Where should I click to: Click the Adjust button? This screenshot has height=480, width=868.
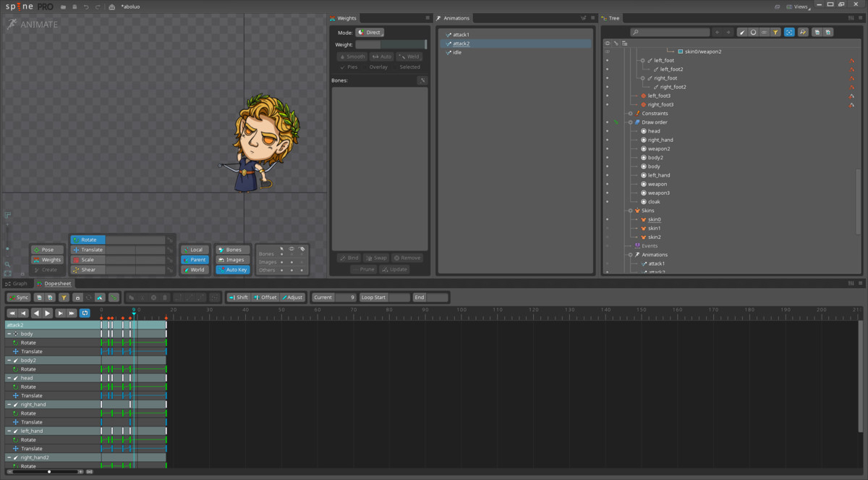[292, 298]
